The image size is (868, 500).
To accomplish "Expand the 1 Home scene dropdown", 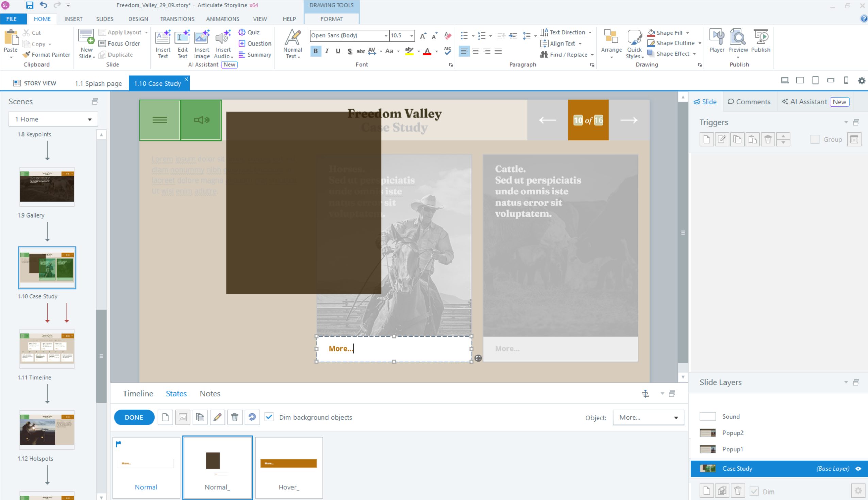I will click(53, 119).
